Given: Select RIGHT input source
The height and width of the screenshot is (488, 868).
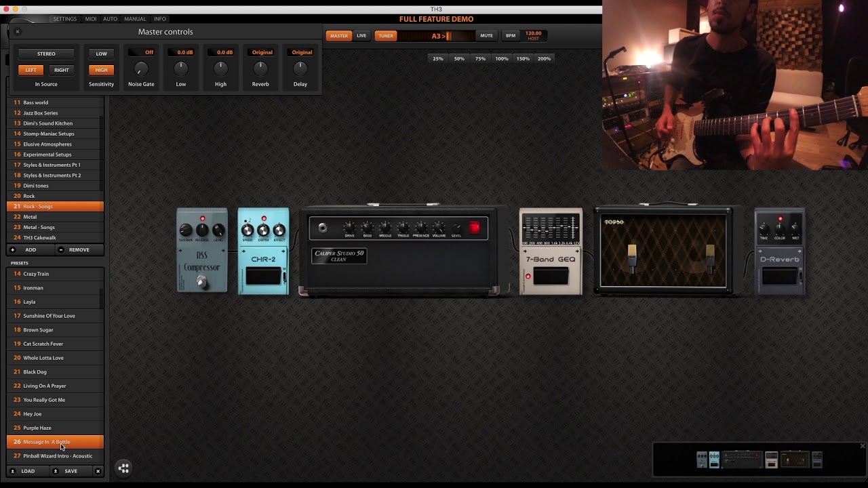Looking at the screenshot, I should tap(62, 70).
